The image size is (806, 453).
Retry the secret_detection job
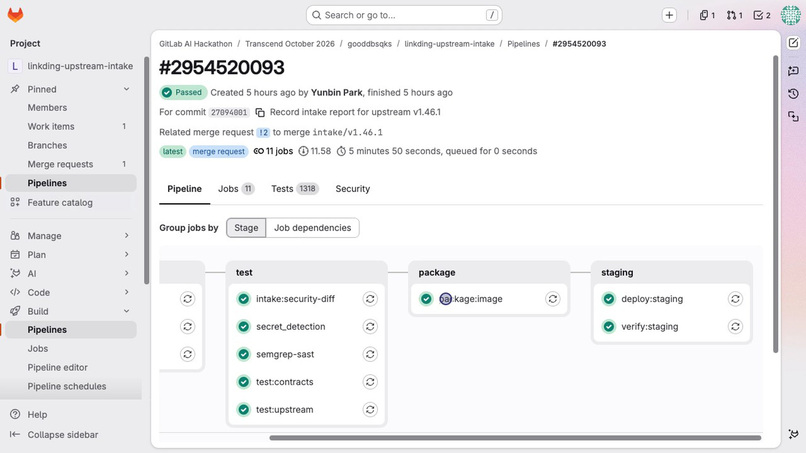370,327
